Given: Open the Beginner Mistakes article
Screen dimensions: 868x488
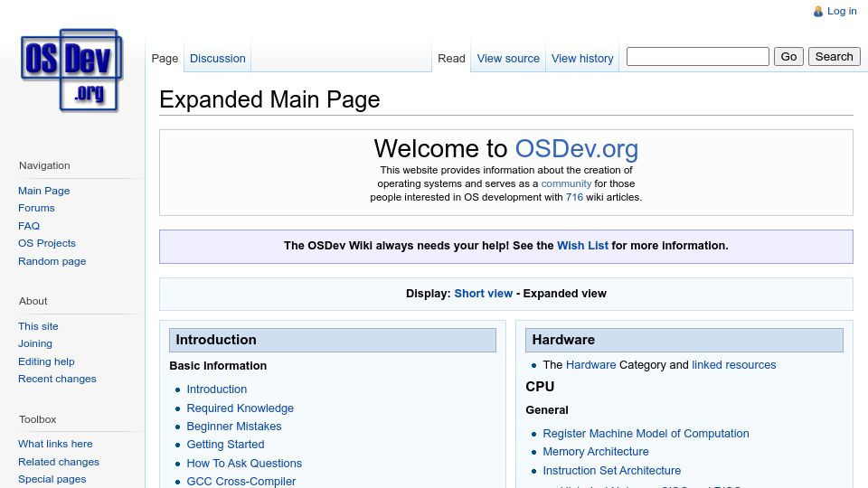Looking at the screenshot, I should pos(233,427).
